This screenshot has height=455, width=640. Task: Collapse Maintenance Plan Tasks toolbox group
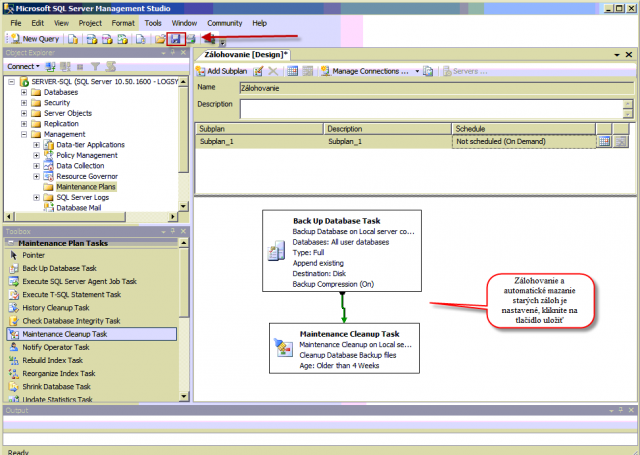pyautogui.click(x=11, y=243)
